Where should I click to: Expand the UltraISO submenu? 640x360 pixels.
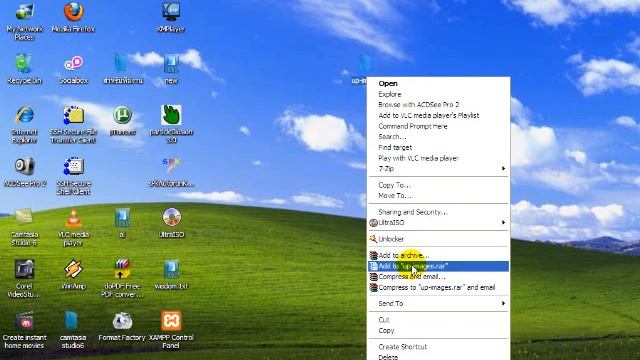pyautogui.click(x=439, y=222)
